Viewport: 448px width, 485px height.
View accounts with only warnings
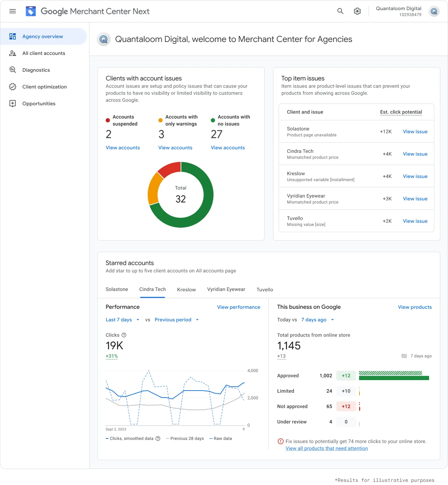tap(175, 148)
